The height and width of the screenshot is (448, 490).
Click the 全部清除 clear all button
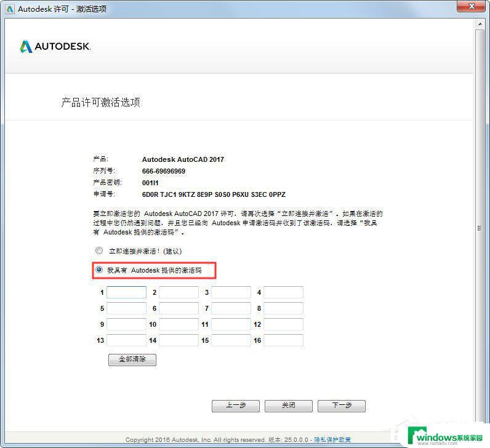coord(132,359)
